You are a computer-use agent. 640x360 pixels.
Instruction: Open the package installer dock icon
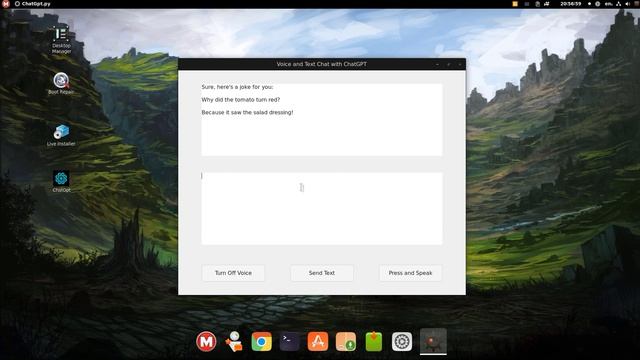click(x=346, y=341)
